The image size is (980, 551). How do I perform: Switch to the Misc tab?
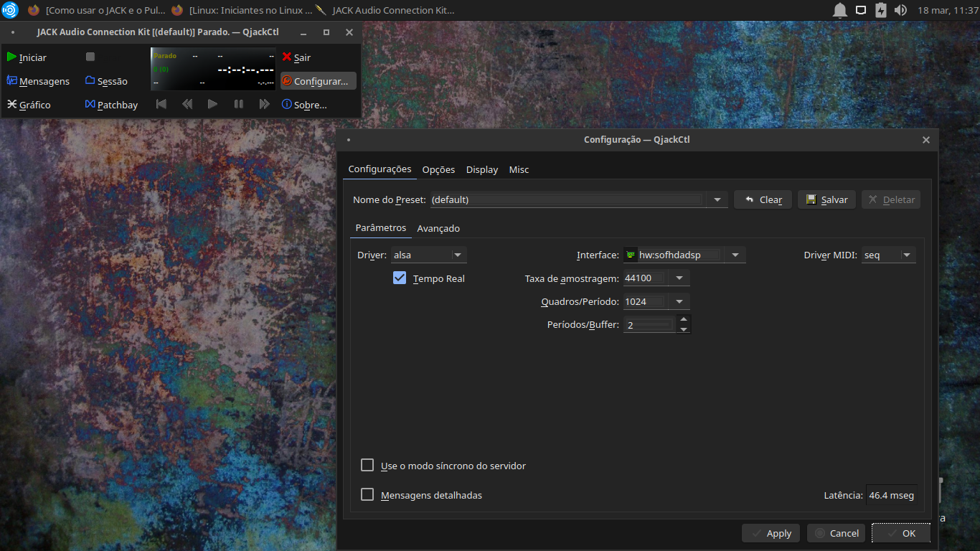519,169
